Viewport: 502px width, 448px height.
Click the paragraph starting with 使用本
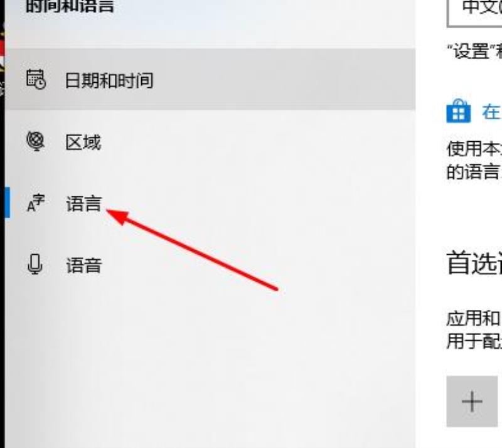tap(474, 160)
